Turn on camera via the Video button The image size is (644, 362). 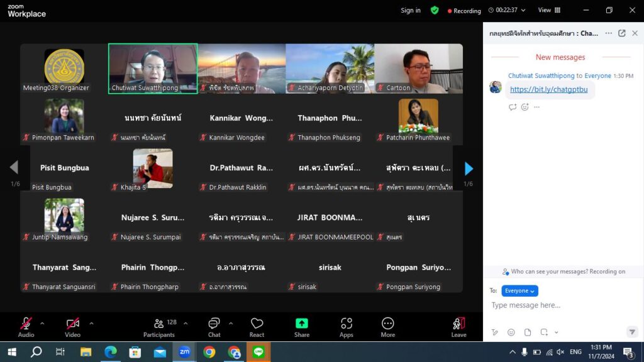tap(73, 324)
